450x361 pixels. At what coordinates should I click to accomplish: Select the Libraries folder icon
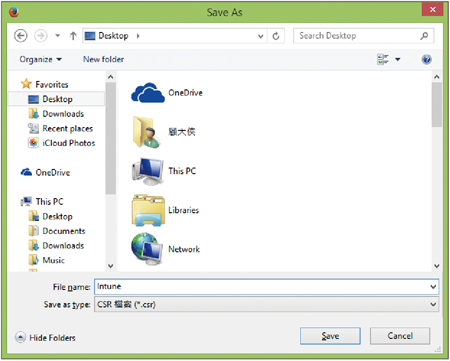pyautogui.click(x=148, y=210)
